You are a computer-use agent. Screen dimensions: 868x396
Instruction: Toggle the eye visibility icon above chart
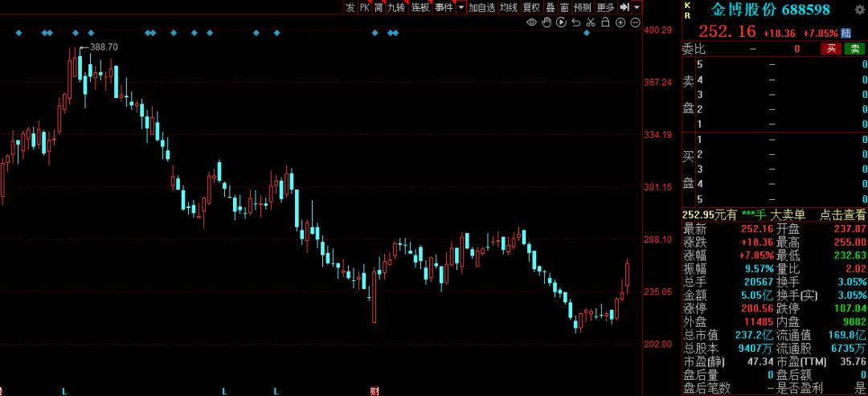(531, 22)
